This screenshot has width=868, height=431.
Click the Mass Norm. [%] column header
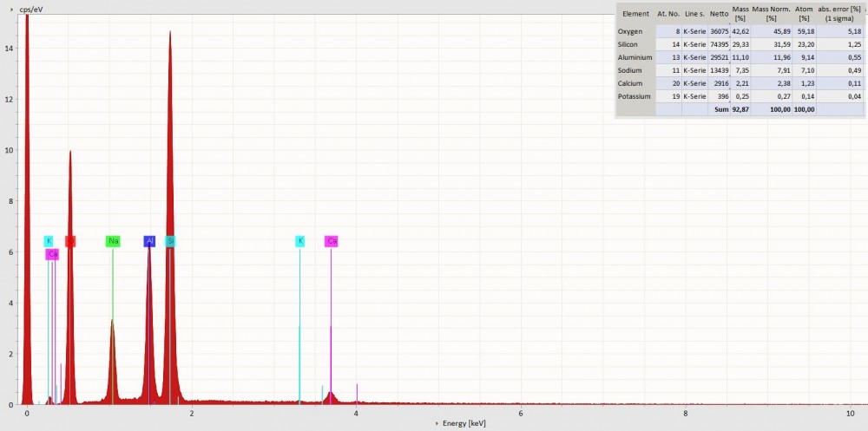[x=771, y=14]
